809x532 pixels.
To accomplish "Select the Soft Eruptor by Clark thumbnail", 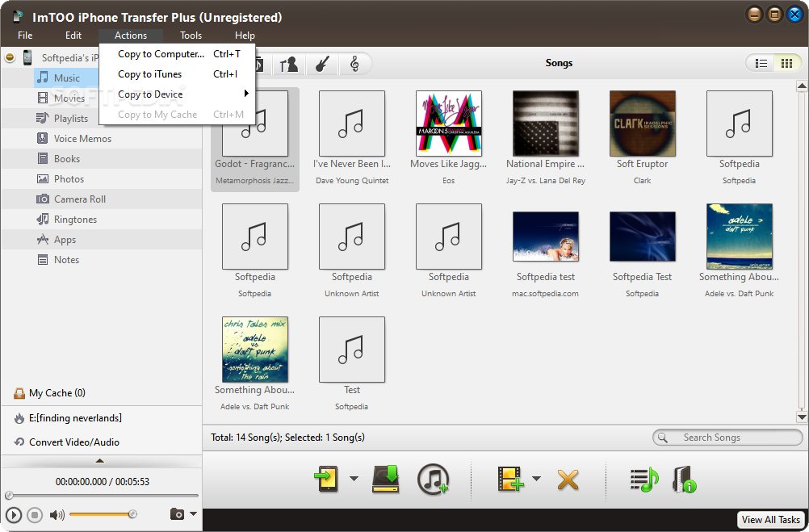I will (643, 124).
